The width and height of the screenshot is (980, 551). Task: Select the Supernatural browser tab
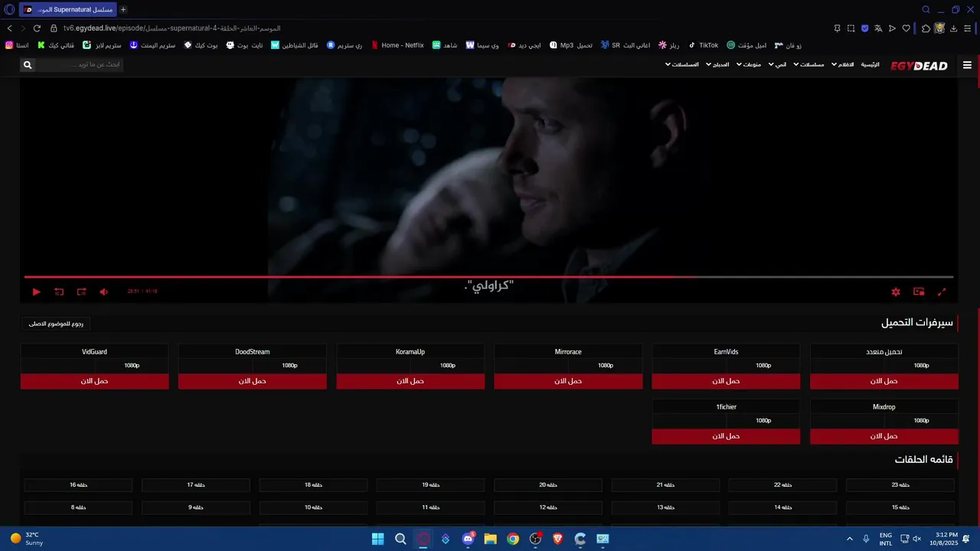coord(68,10)
